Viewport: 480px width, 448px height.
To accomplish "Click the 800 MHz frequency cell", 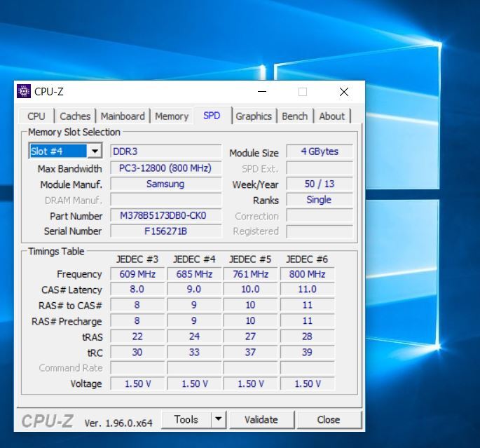I will [x=308, y=274].
